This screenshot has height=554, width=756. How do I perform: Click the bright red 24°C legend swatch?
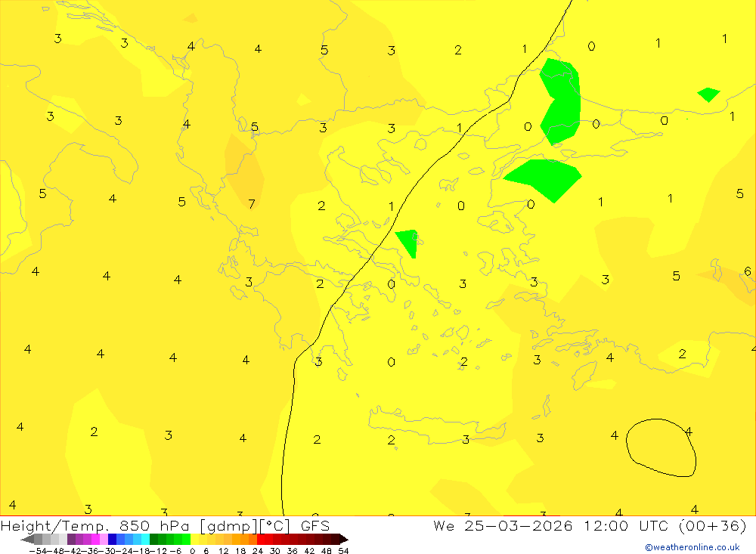(x=261, y=540)
